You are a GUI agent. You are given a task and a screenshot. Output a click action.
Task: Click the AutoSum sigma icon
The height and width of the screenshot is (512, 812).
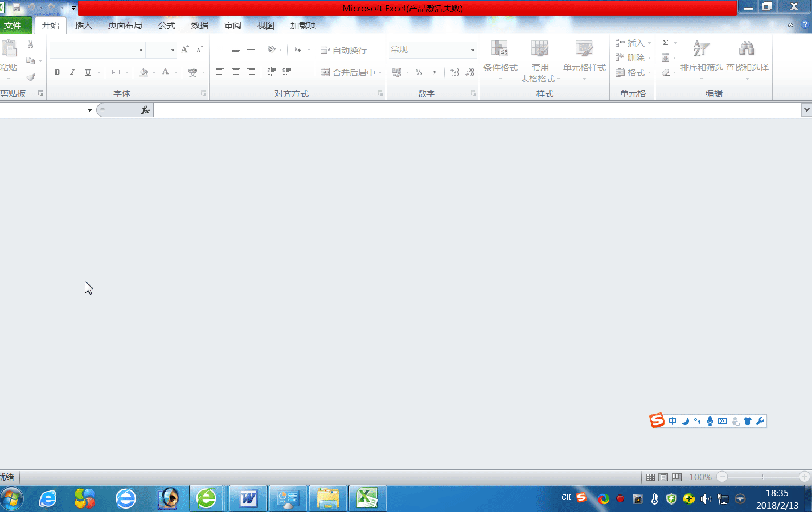[665, 43]
